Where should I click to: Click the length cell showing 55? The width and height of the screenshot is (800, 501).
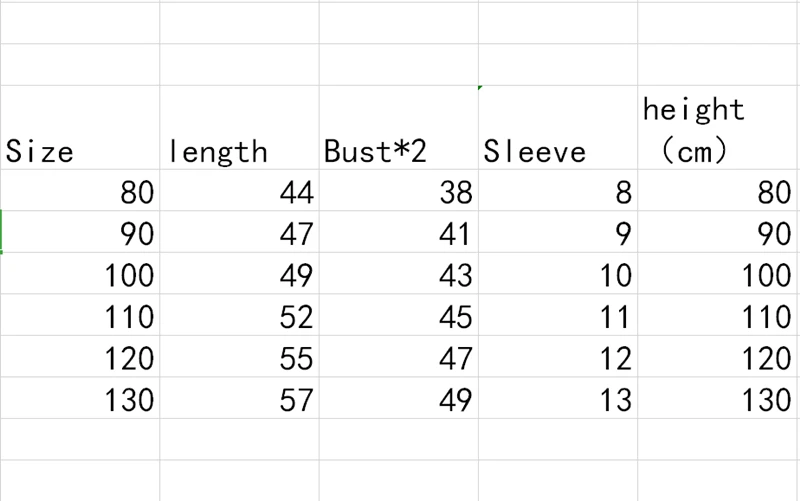[x=240, y=356]
